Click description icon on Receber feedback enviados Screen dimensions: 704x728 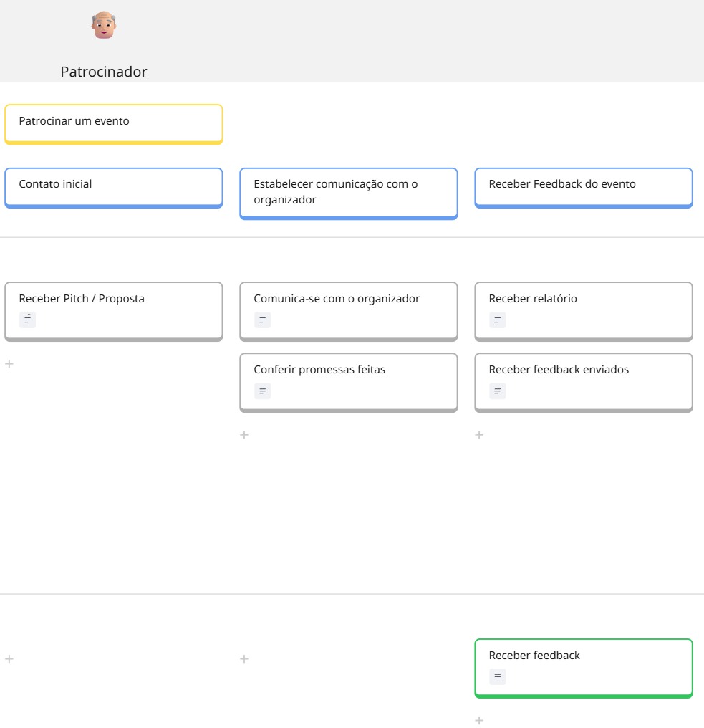pyautogui.click(x=497, y=391)
